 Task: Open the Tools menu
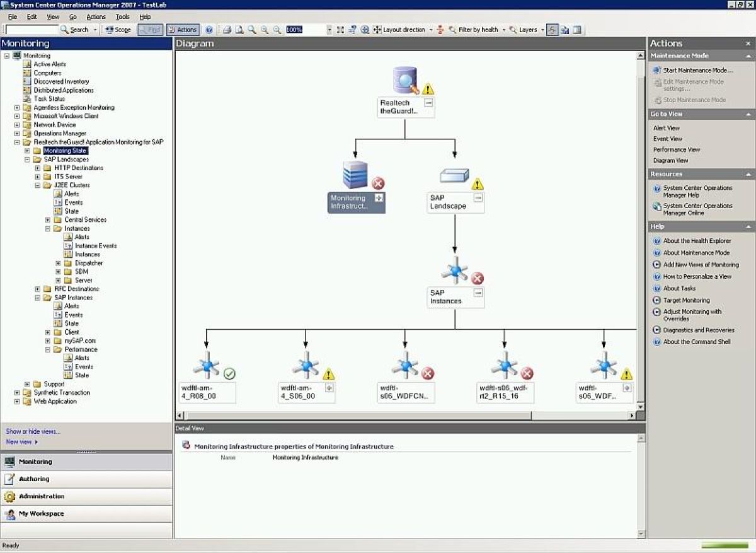pyautogui.click(x=122, y=16)
